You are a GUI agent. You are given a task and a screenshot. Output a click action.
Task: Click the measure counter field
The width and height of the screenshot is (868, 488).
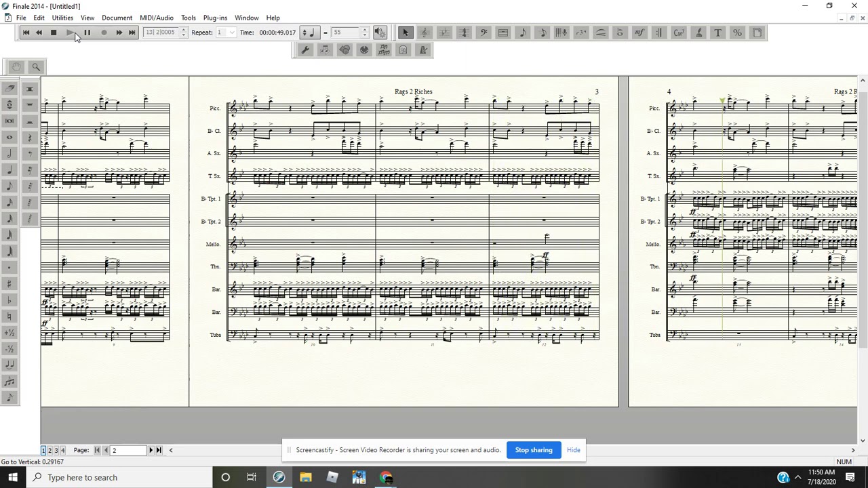[161, 33]
